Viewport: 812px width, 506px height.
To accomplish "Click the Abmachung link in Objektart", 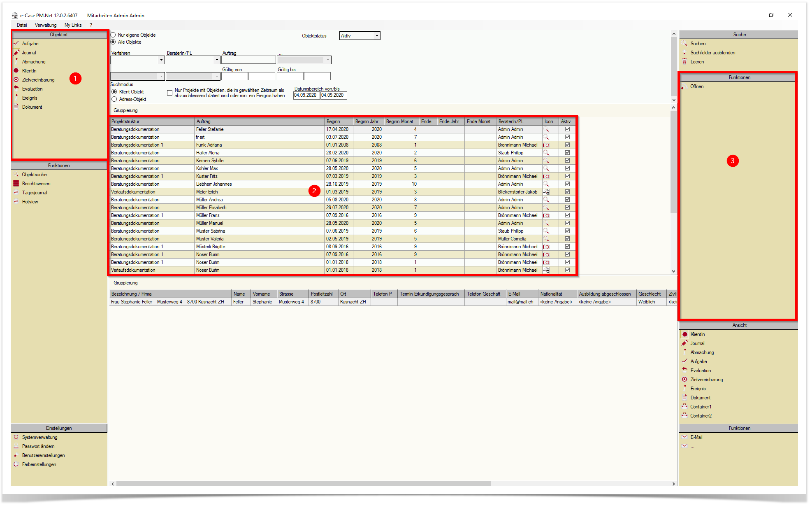I will point(34,62).
